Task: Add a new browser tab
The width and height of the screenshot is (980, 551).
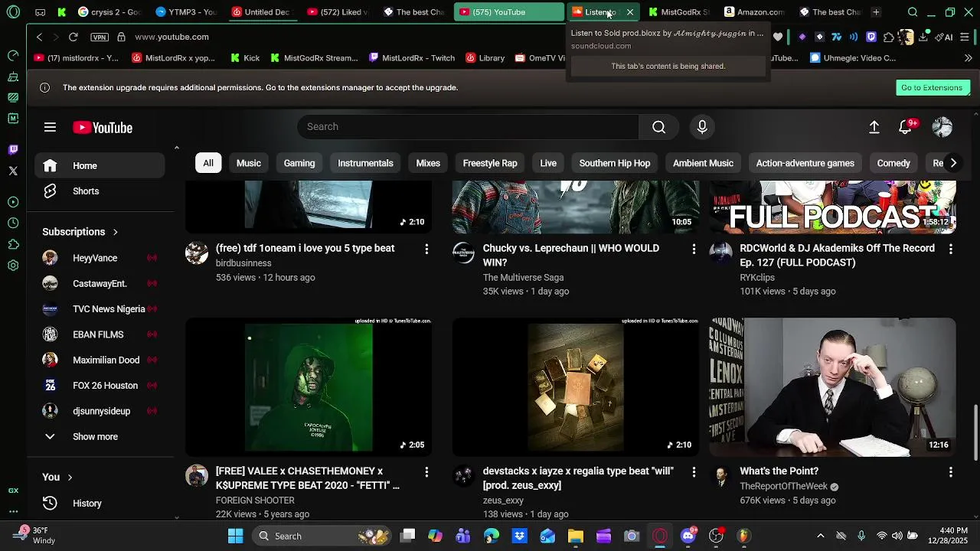Action: click(x=876, y=12)
